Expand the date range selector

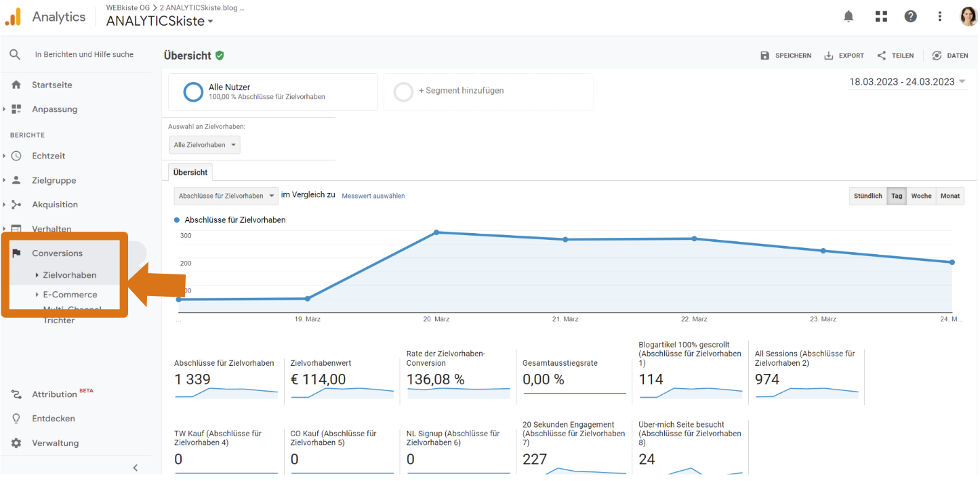(907, 80)
